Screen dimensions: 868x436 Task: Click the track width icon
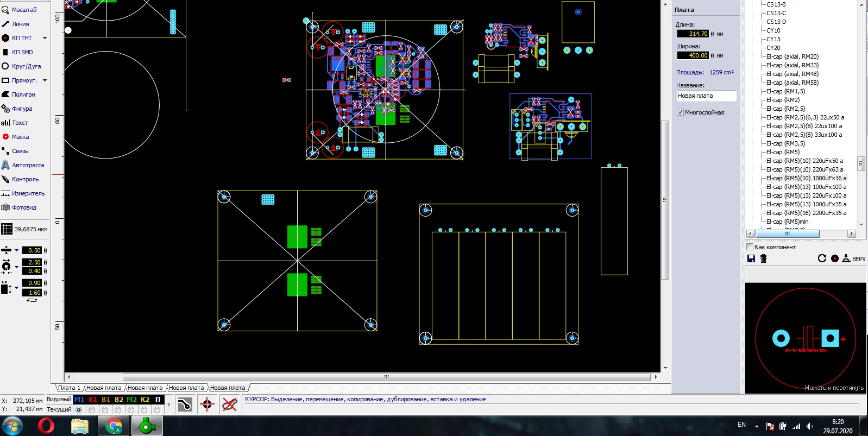[6, 250]
